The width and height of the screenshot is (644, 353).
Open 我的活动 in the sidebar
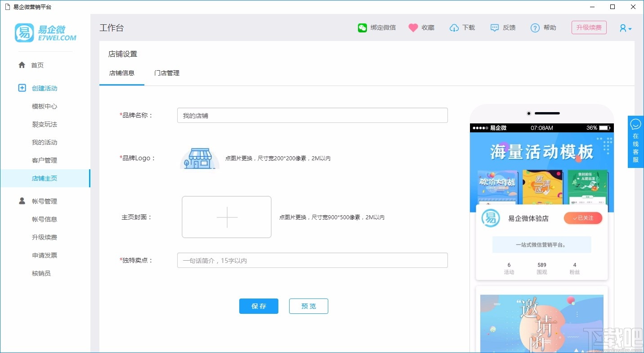(45, 142)
